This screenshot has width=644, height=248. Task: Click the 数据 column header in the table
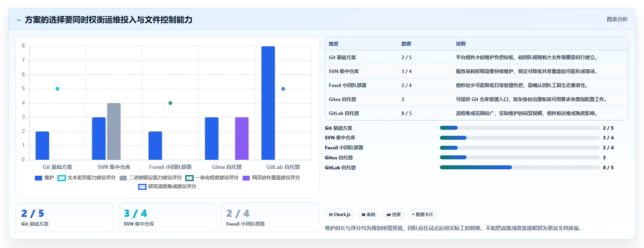tap(406, 44)
